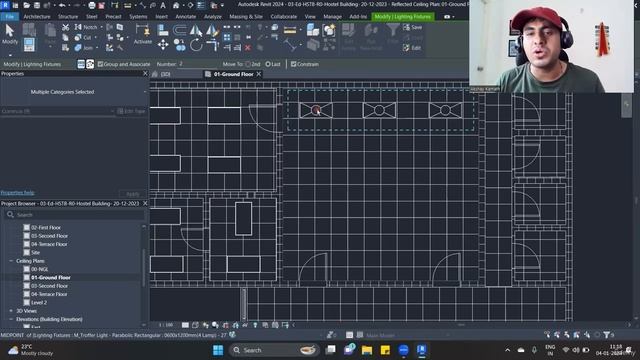Select the Move To Last radio button

pos(268,64)
